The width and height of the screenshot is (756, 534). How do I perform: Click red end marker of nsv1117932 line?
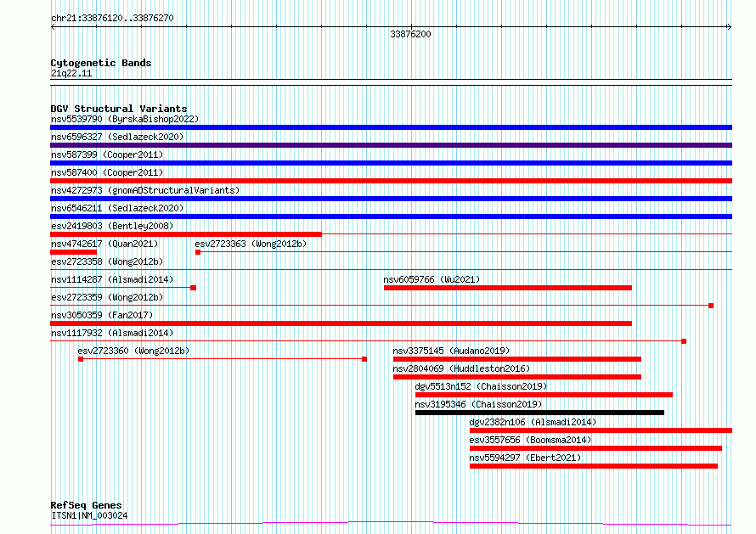tap(684, 341)
